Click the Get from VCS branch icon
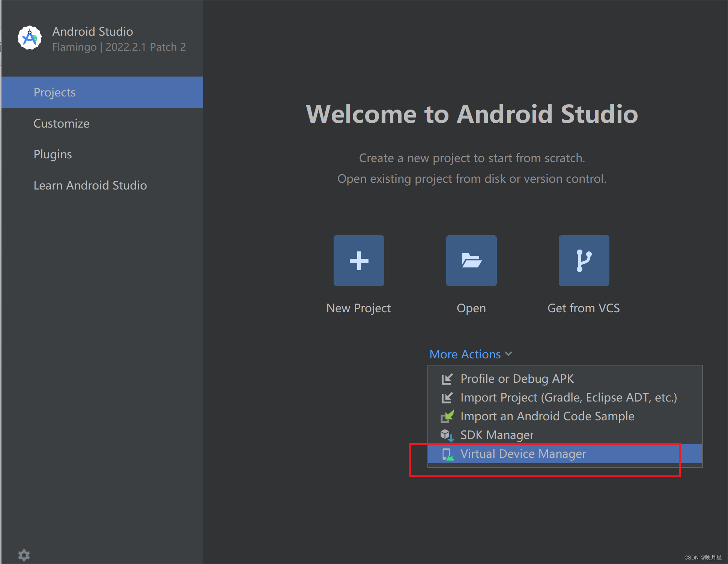Image resolution: width=728 pixels, height=564 pixels. click(584, 260)
